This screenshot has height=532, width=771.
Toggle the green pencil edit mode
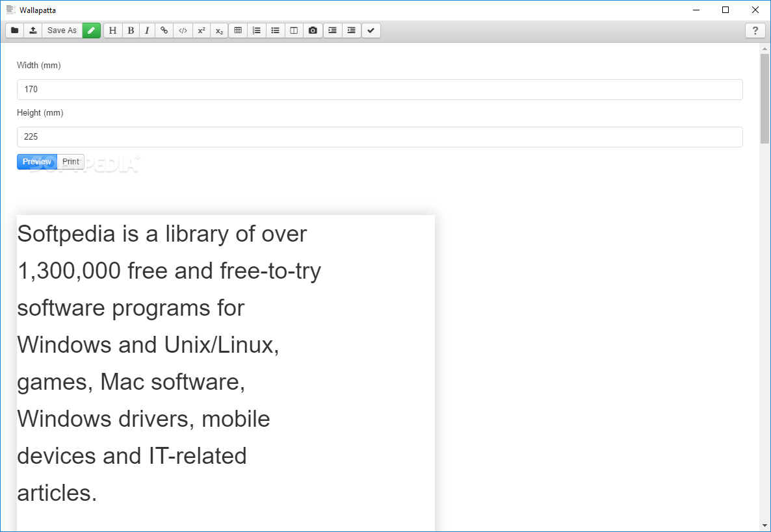(x=92, y=31)
